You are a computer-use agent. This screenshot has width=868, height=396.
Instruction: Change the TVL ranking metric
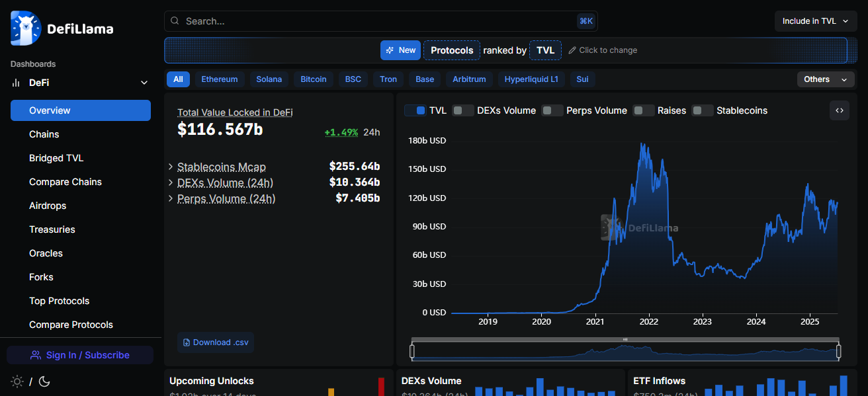coord(545,50)
